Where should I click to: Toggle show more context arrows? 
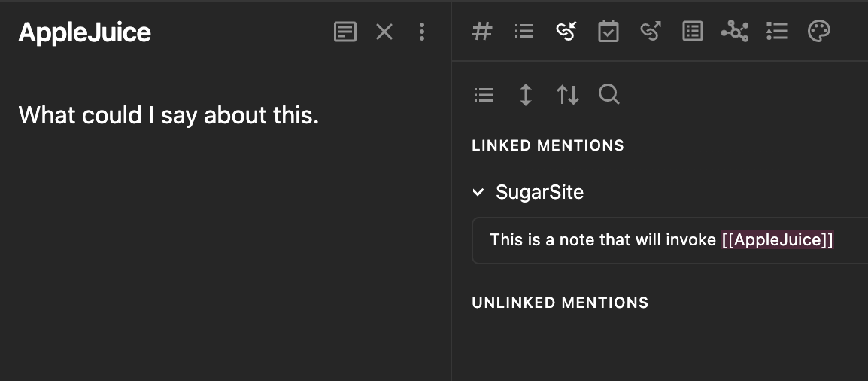click(x=525, y=95)
